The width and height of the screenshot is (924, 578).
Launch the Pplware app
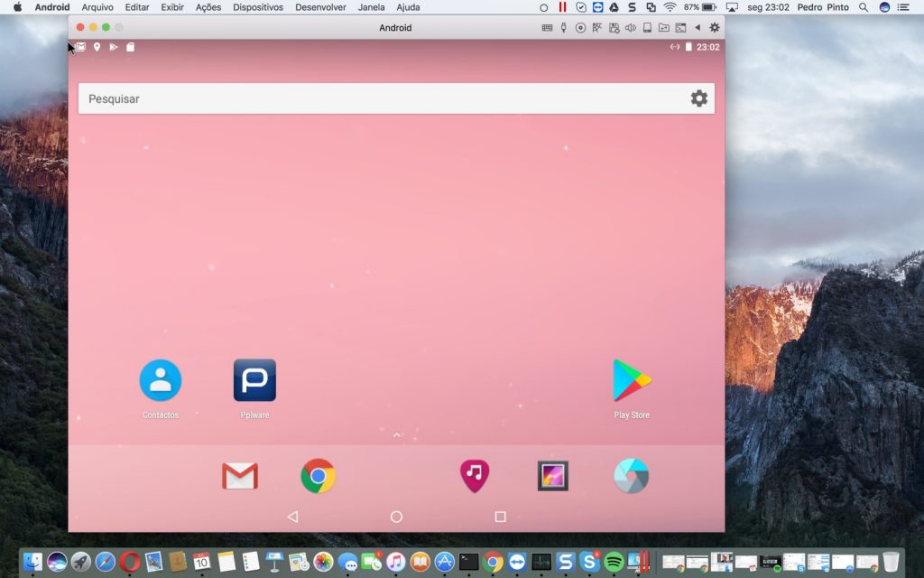[x=254, y=381]
